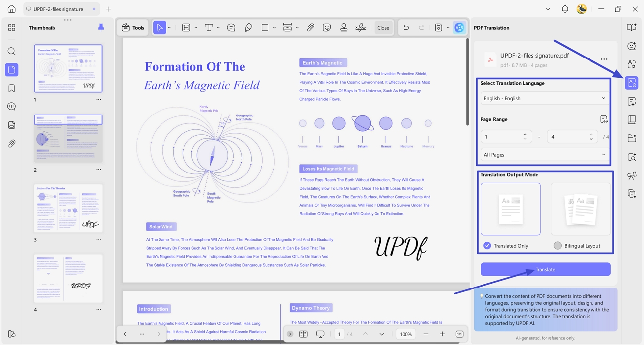Open the All Pages dropdown
The width and height of the screenshot is (644, 345).
pos(545,155)
